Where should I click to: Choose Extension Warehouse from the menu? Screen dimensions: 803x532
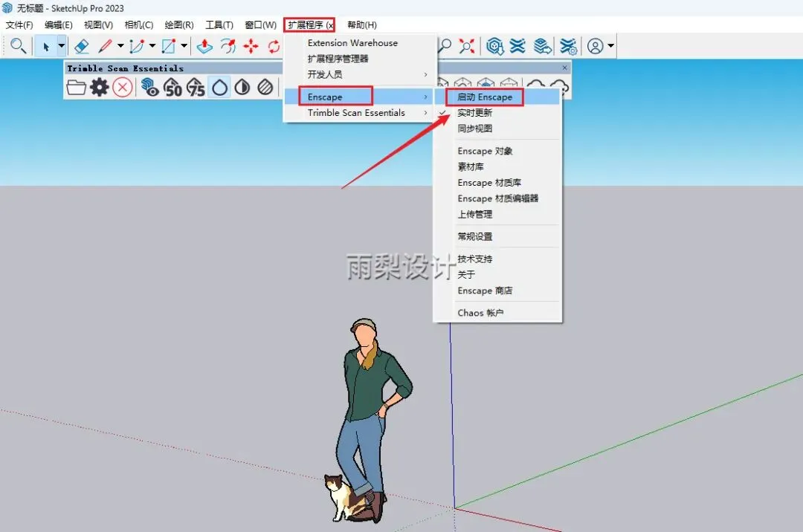pyautogui.click(x=360, y=43)
